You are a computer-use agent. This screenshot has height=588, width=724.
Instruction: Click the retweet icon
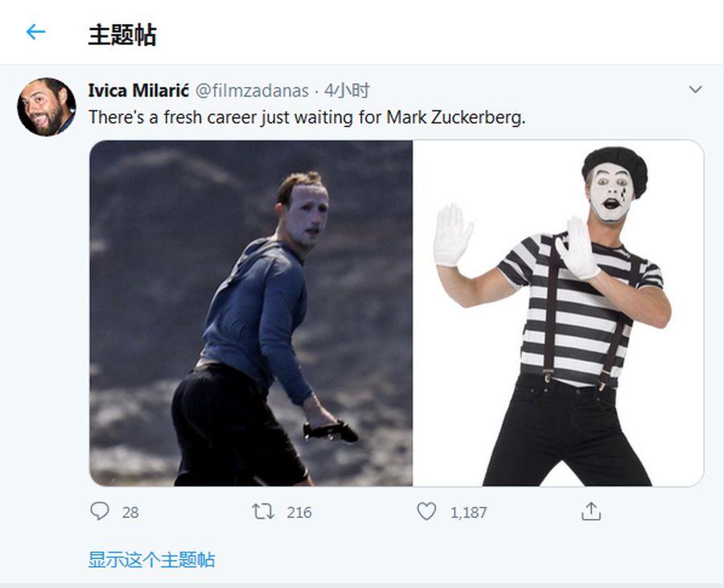tap(263, 512)
